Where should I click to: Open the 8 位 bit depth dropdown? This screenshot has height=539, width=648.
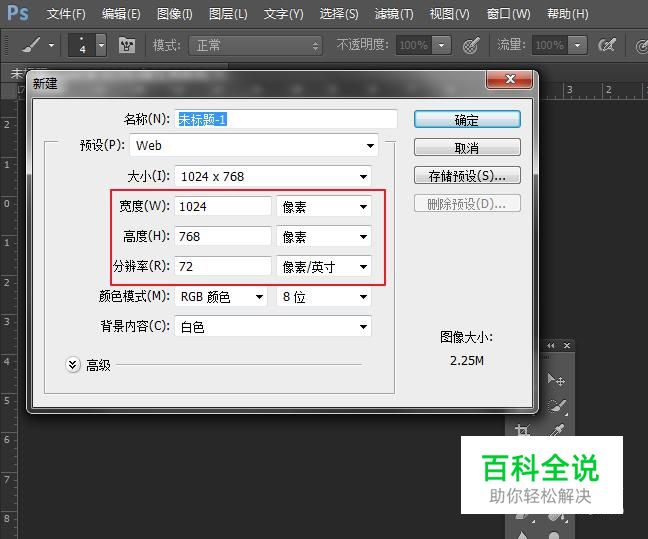324,297
